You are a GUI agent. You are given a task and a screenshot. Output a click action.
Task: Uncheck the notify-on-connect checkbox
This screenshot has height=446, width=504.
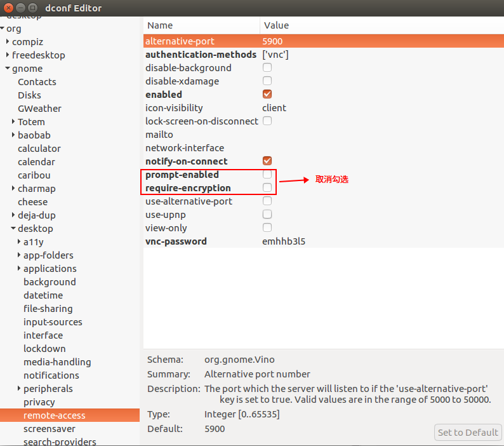tap(267, 161)
